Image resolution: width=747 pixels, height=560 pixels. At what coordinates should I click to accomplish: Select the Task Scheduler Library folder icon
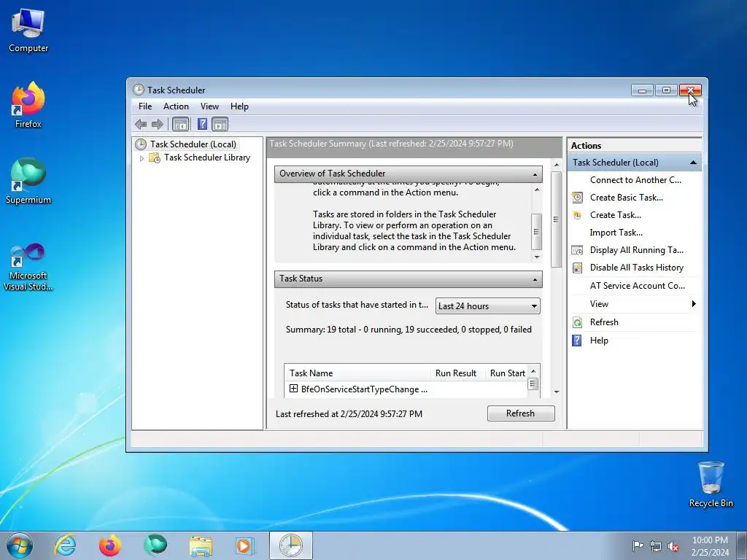pos(155,157)
